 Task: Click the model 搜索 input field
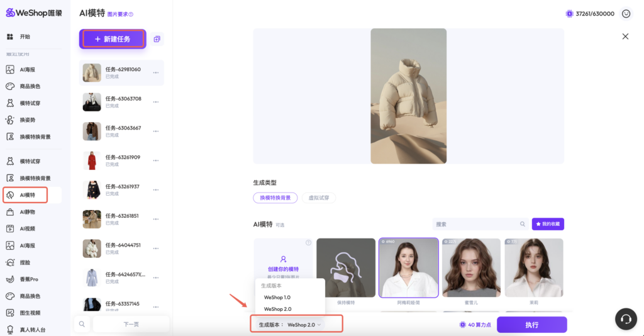point(475,224)
